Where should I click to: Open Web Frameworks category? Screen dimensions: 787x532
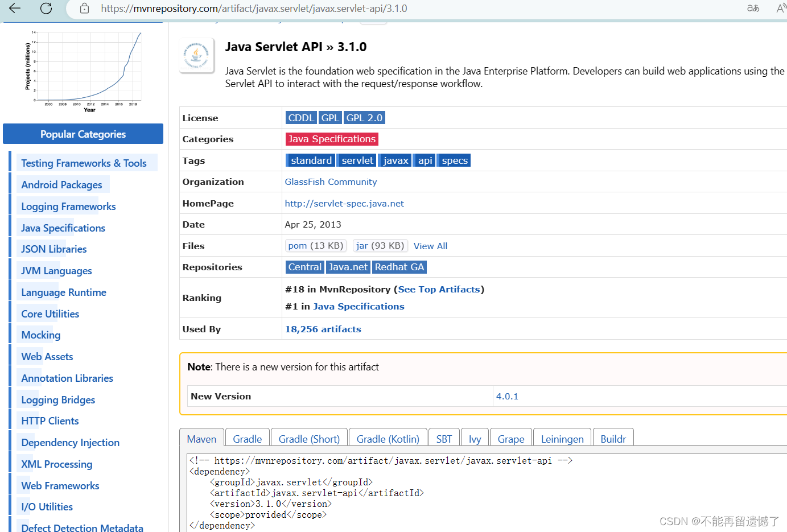tap(60, 485)
